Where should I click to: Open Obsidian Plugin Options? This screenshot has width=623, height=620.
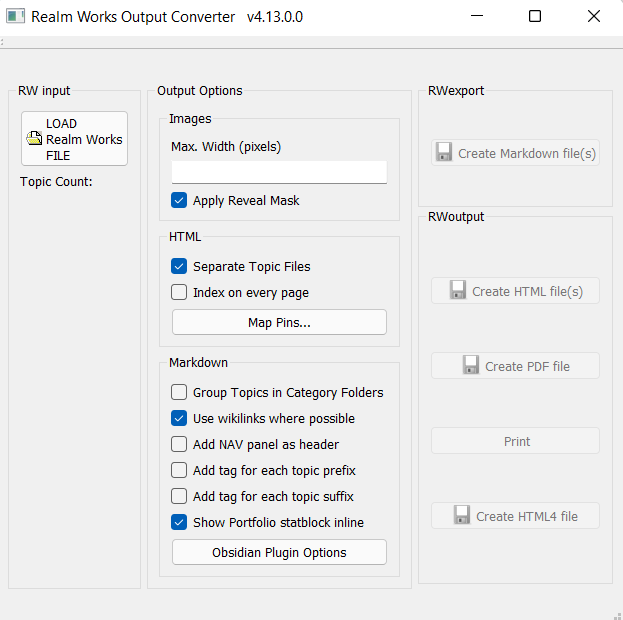point(279,552)
